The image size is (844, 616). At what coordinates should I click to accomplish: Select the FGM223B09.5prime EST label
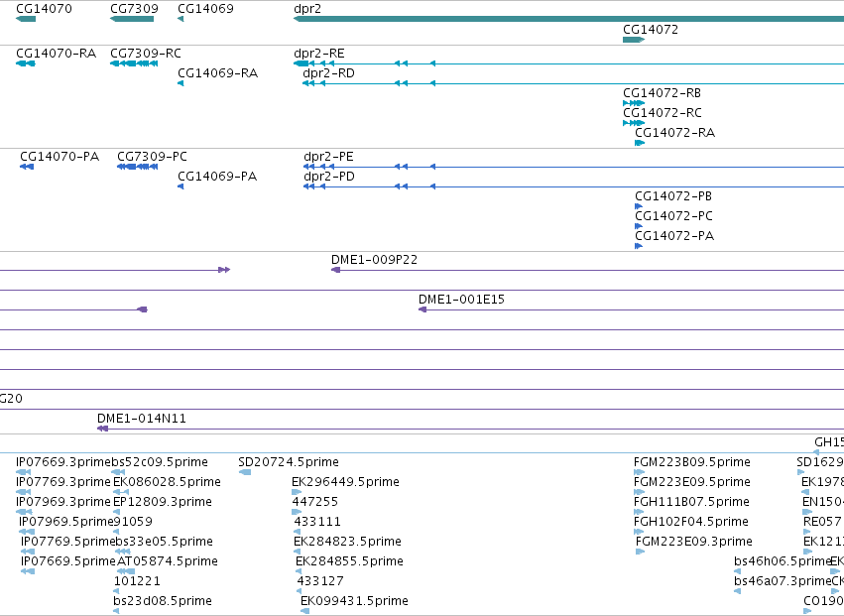coord(691,462)
